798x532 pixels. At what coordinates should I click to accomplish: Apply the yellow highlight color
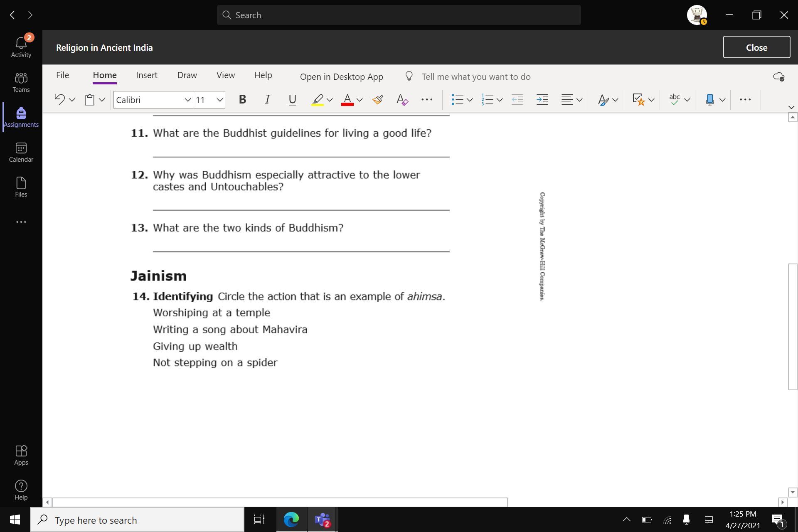318,100
